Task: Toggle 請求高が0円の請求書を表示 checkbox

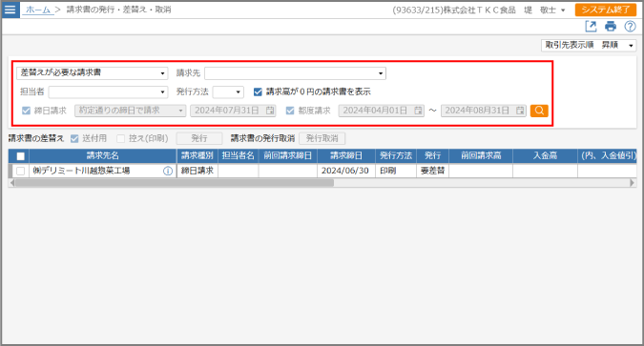Action: (258, 92)
